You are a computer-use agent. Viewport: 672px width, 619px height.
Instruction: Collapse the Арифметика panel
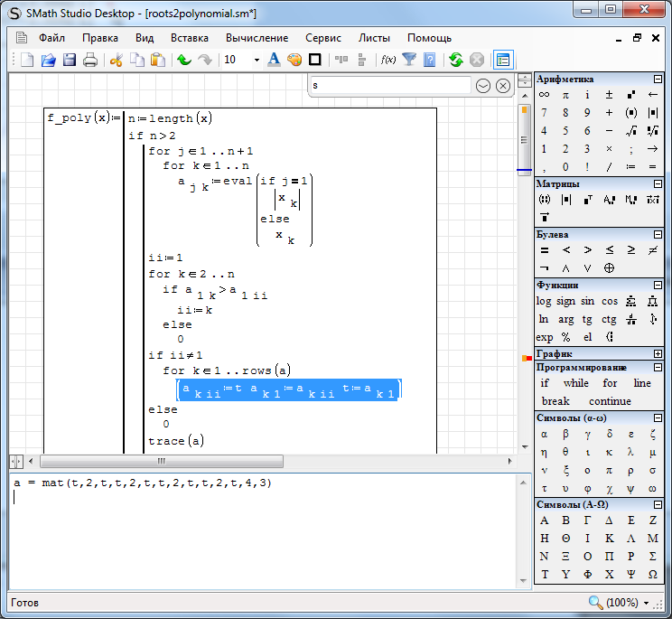[x=658, y=80]
